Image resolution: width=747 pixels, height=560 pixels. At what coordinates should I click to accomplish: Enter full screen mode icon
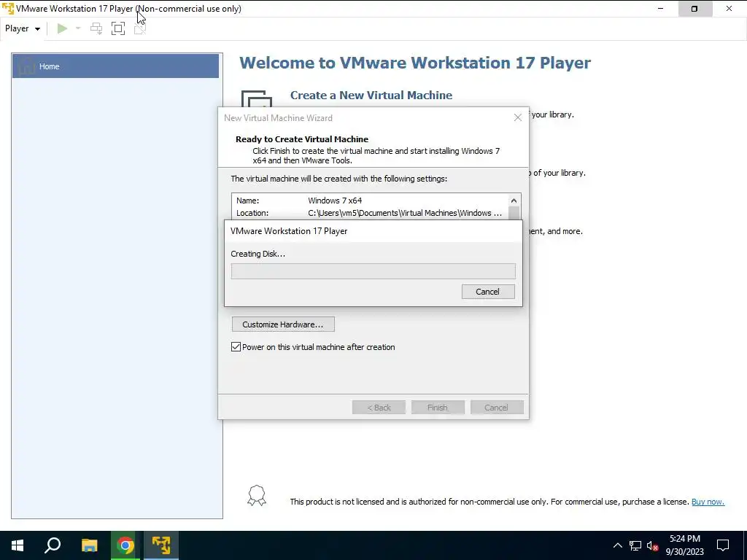(118, 28)
